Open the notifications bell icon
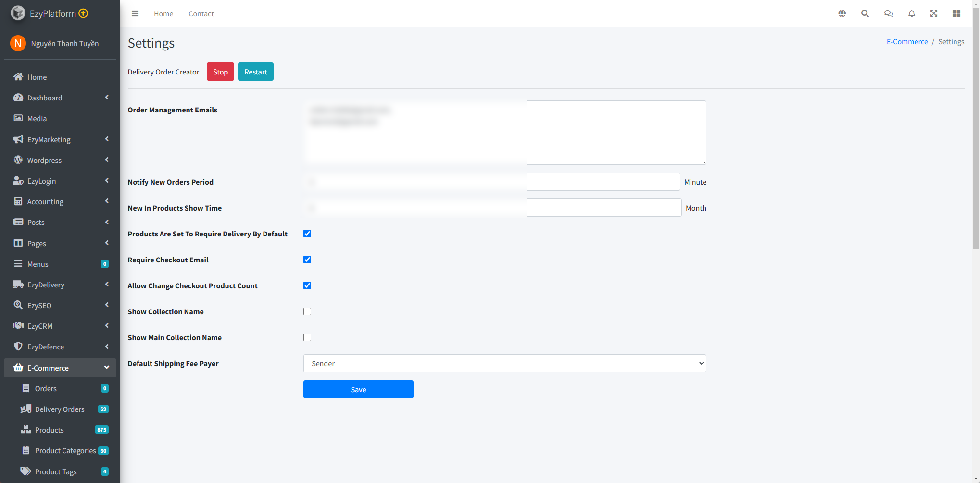Viewport: 980px width, 483px height. pos(911,13)
